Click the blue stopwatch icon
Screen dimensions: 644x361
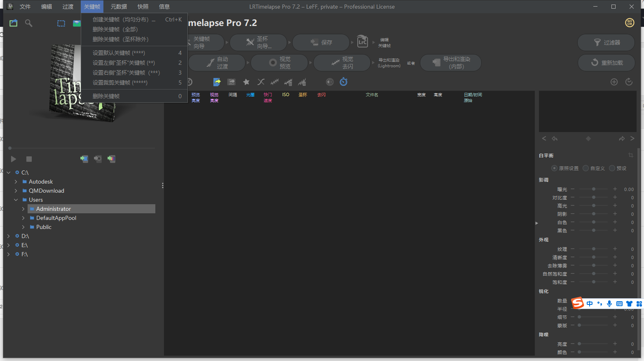click(344, 82)
